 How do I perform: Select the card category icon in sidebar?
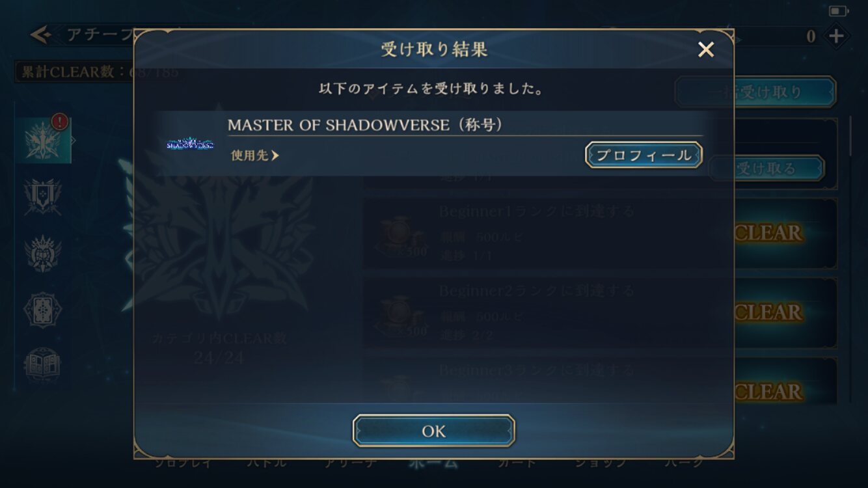[43, 310]
